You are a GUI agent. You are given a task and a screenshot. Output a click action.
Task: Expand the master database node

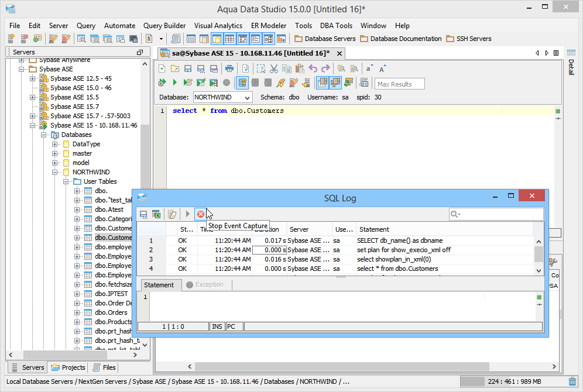[54, 153]
